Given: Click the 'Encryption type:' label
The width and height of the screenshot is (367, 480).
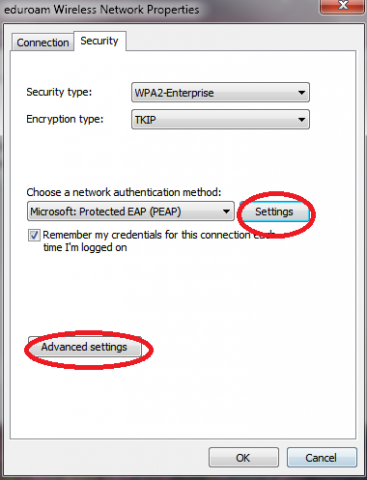Looking at the screenshot, I should pos(65,119).
